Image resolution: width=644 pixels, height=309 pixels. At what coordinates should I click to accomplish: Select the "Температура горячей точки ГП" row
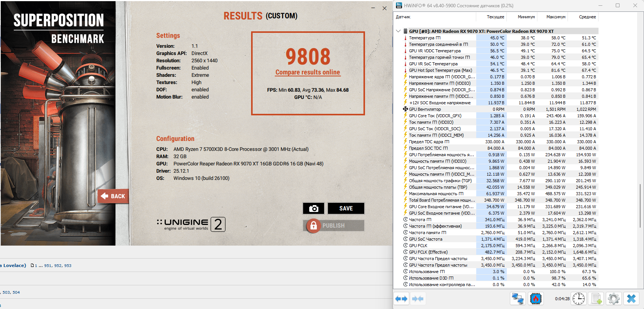coord(501,57)
